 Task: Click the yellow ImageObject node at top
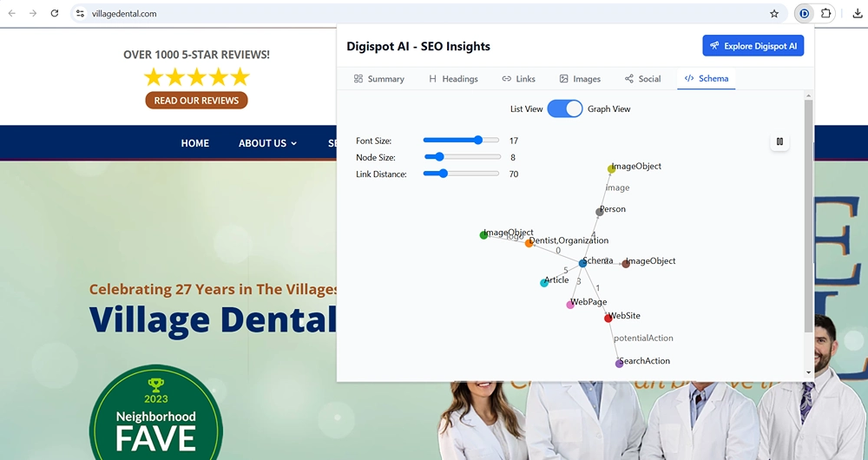click(611, 169)
